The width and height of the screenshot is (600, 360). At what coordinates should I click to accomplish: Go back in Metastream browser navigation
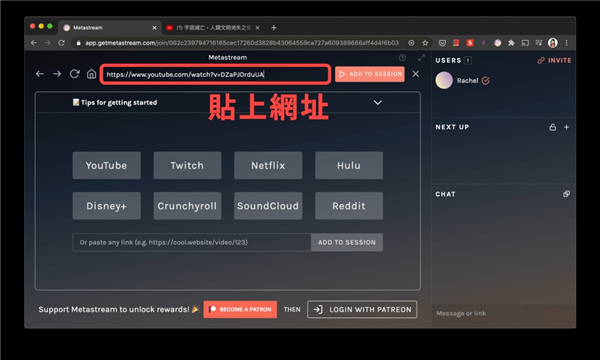[x=40, y=74]
